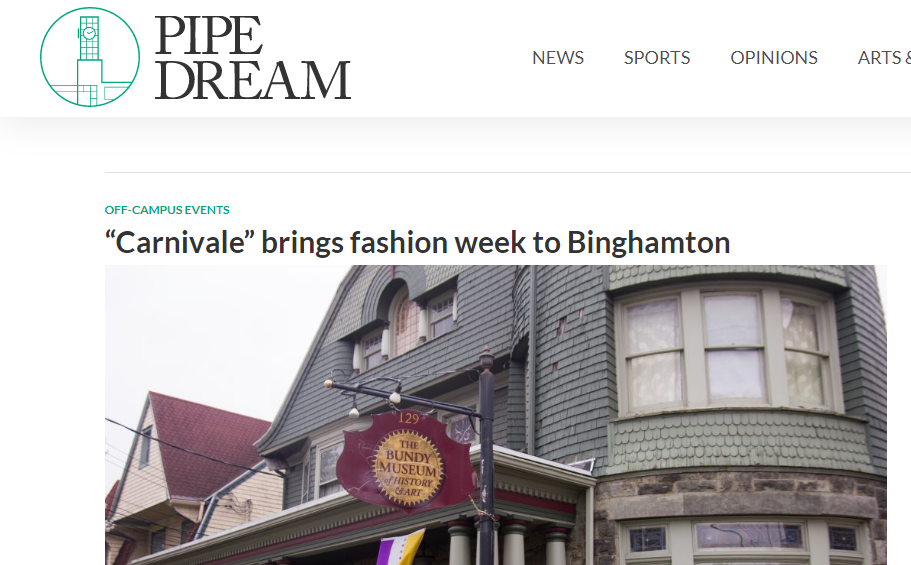Image resolution: width=911 pixels, height=565 pixels.
Task: Open the SPORTS section
Action: (657, 58)
